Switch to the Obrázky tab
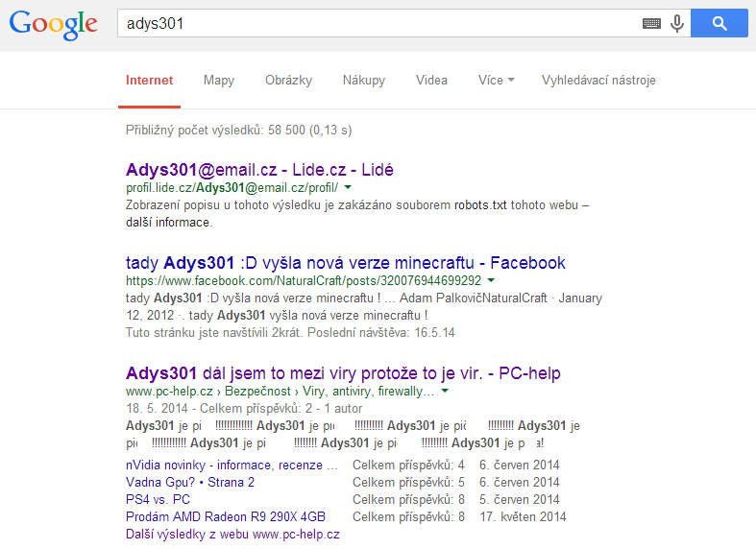The height and width of the screenshot is (549, 756). (x=288, y=81)
